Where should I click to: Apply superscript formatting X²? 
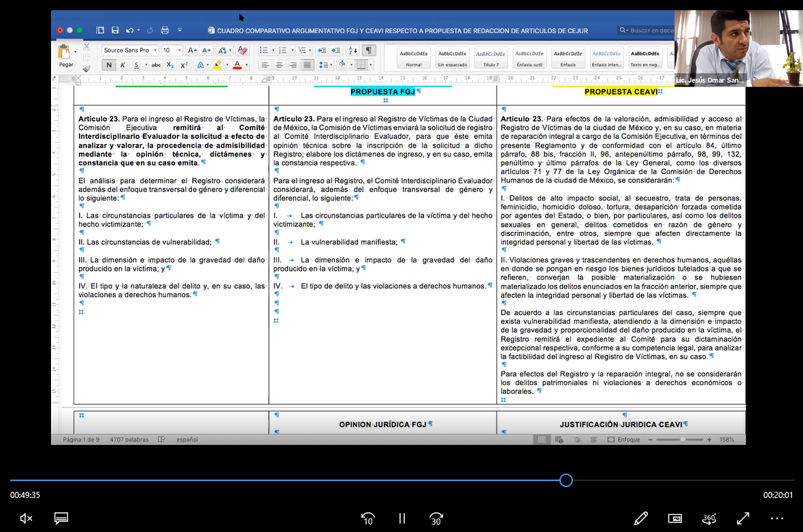[184, 65]
